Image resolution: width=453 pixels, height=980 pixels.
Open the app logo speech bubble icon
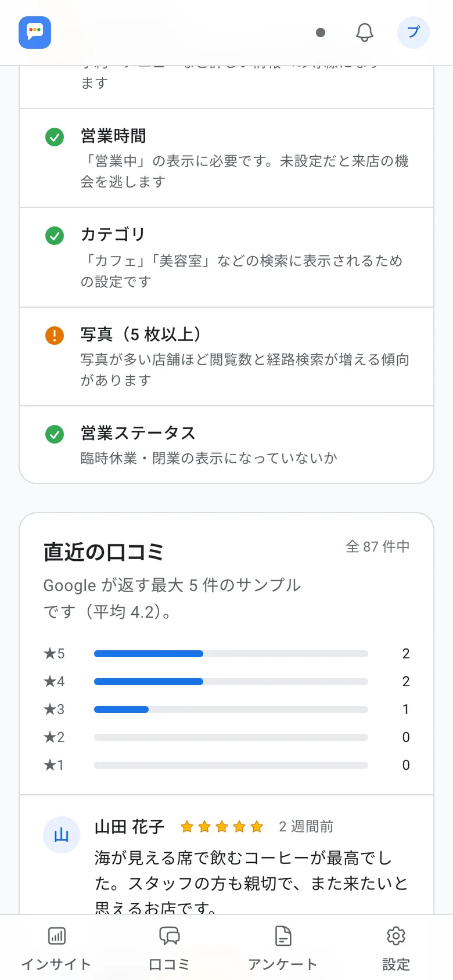click(35, 32)
